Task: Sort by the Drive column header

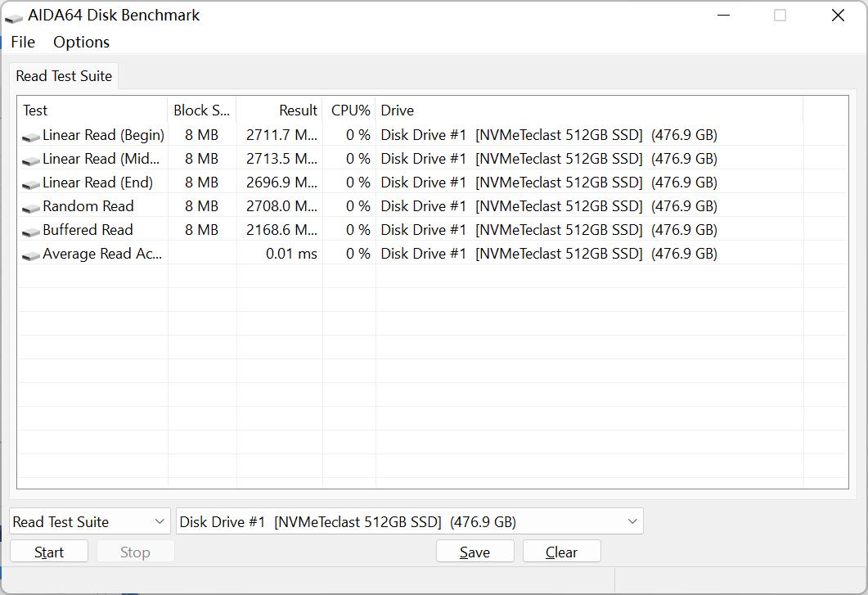Action: pyautogui.click(x=589, y=110)
